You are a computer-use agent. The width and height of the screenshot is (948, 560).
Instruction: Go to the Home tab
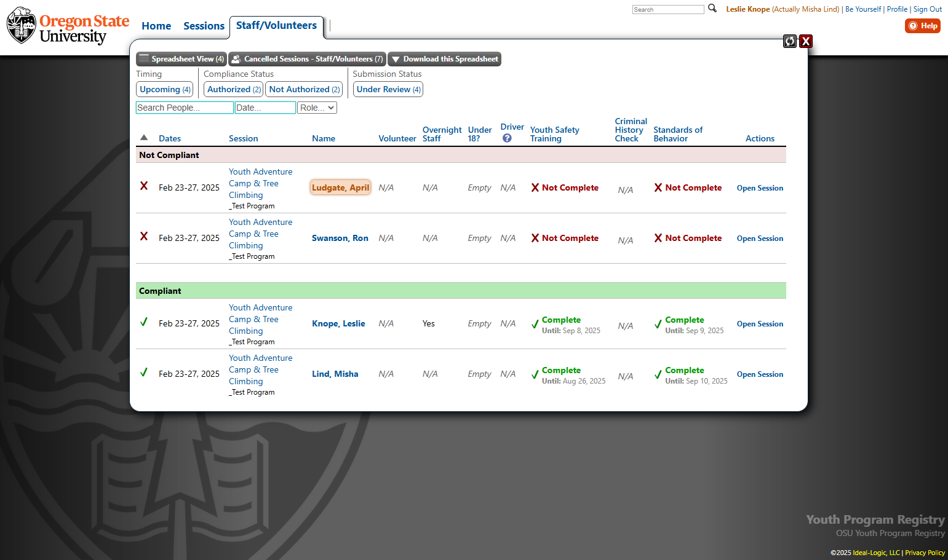pyautogui.click(x=156, y=26)
